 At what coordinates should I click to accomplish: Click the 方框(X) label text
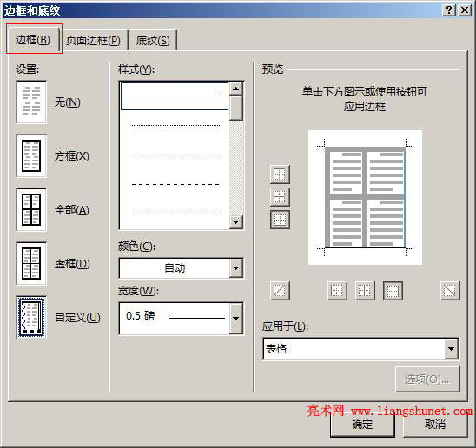pos(72,156)
